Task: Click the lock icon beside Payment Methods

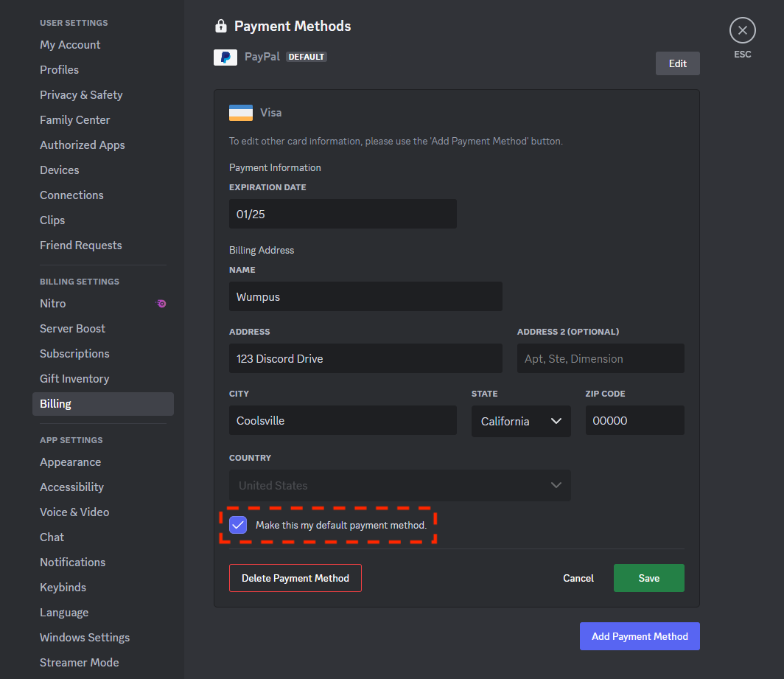Action: click(x=220, y=26)
